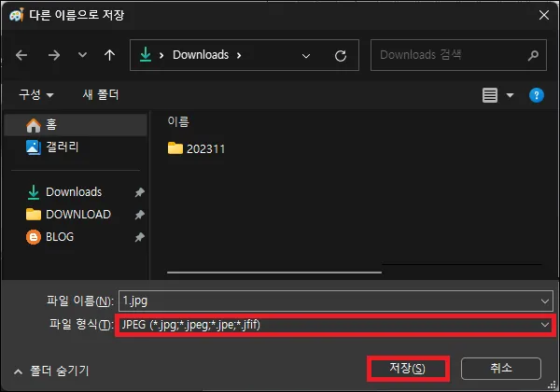The image size is (560, 392).
Task: Sort by the 이름 column header
Action: coord(178,121)
